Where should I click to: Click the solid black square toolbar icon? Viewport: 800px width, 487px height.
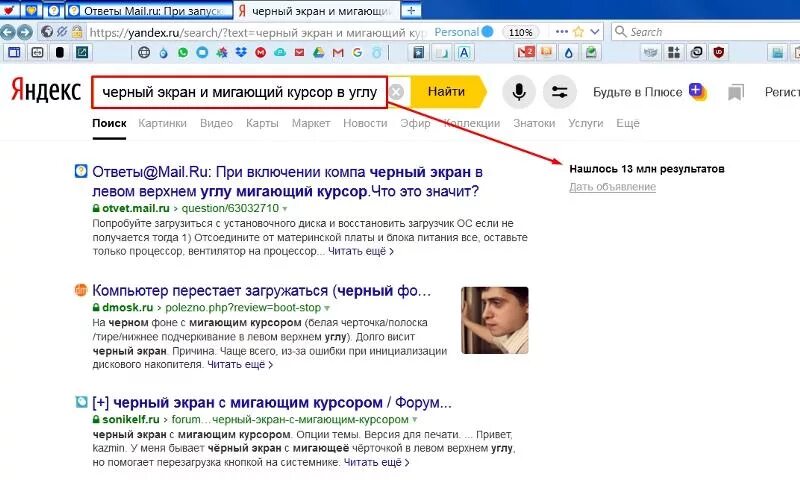[60, 52]
